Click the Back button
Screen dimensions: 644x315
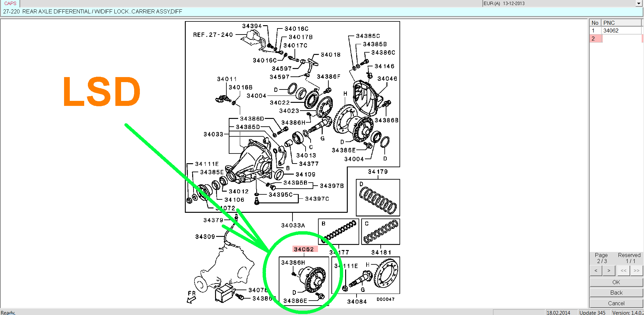pyautogui.click(x=616, y=293)
